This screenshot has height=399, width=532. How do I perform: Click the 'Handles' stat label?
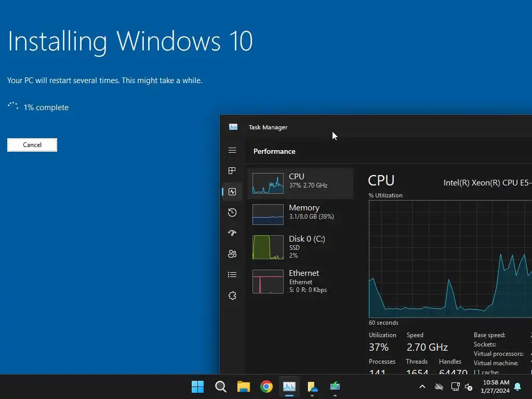(450, 362)
